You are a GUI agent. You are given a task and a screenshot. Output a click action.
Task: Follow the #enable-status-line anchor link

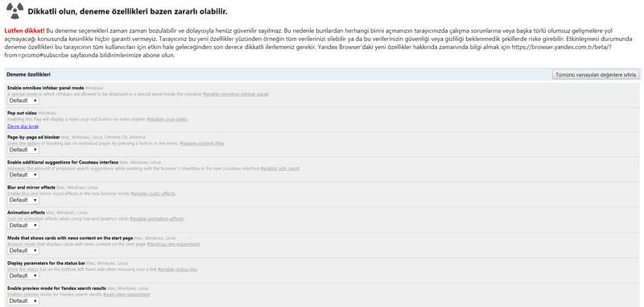click(x=177, y=269)
